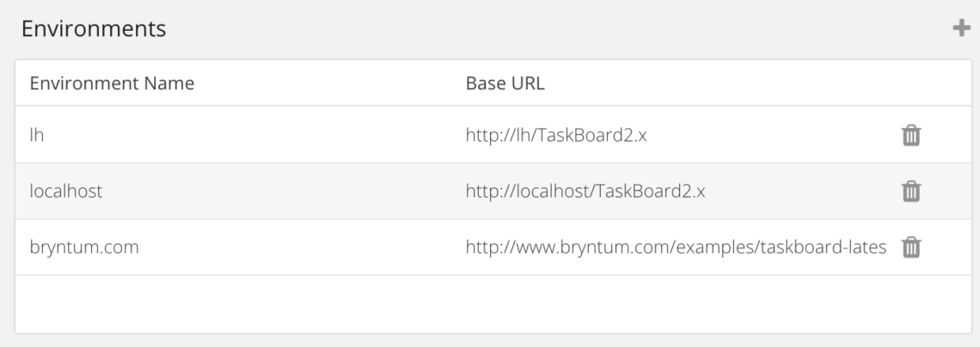The width and height of the screenshot is (980, 347).
Task: Sort by Environment Name column header
Action: pyautogui.click(x=112, y=83)
